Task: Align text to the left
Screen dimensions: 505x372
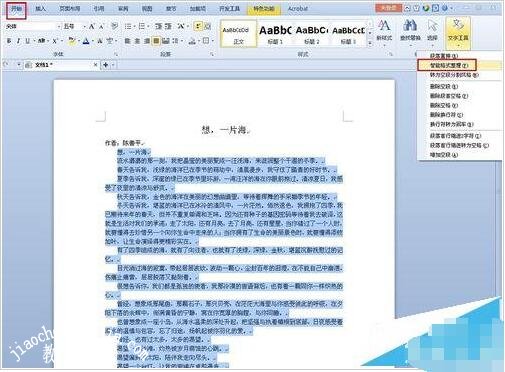Action: pos(127,41)
